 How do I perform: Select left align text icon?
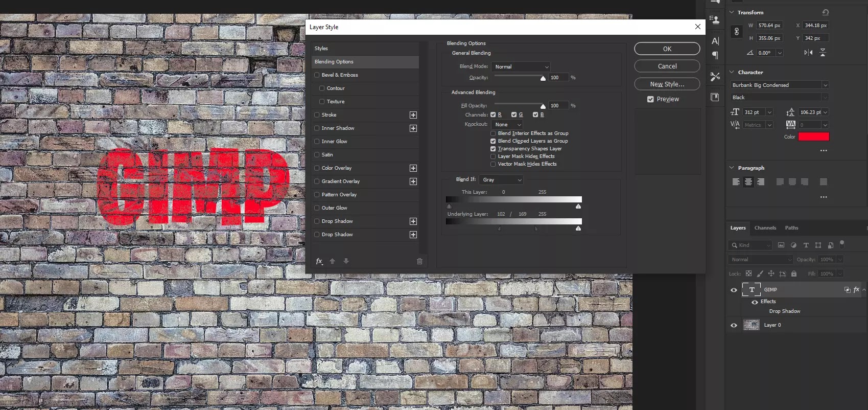736,182
